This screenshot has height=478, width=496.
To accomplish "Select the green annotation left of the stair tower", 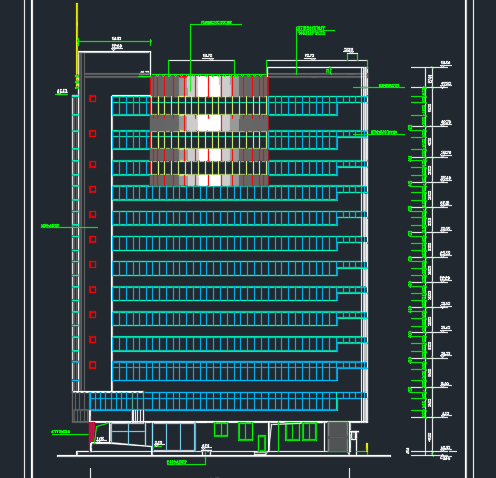I will click(50, 226).
